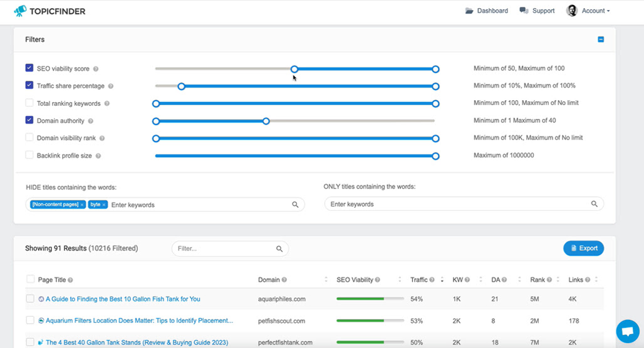Image resolution: width=644 pixels, height=348 pixels.
Task: Click help icon beside Traffic column header
Action: (432, 280)
